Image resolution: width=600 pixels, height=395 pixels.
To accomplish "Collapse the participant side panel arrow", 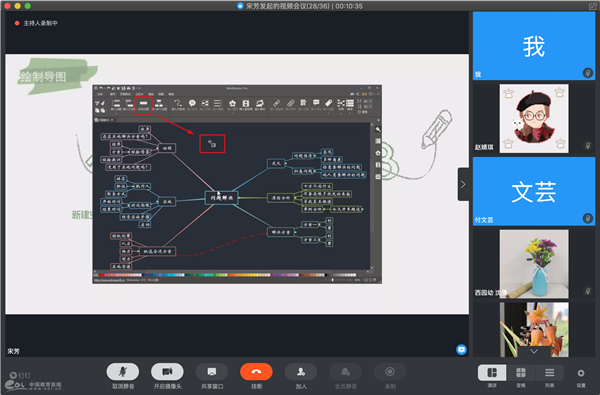I will pos(463,184).
